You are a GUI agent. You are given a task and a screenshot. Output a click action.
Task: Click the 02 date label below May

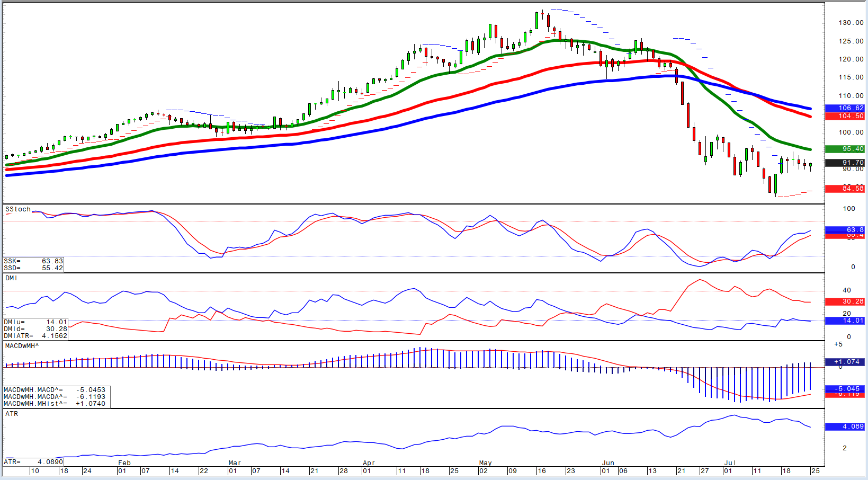click(x=484, y=471)
